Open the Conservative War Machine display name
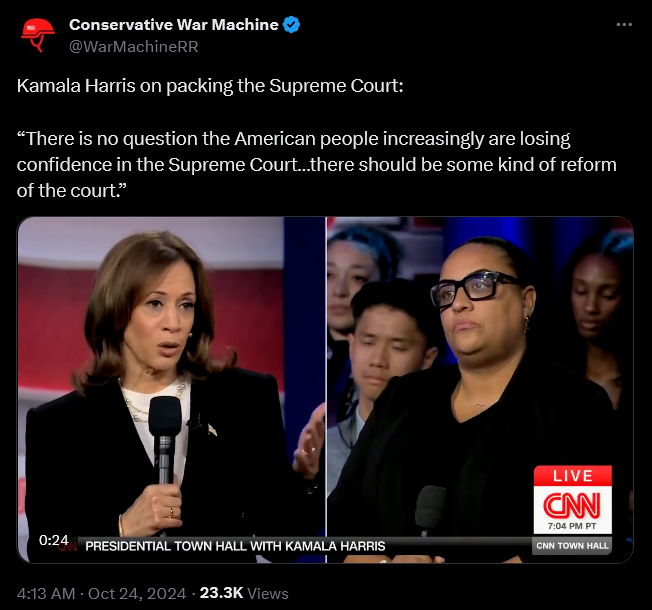This screenshot has height=610, width=652. [174, 25]
